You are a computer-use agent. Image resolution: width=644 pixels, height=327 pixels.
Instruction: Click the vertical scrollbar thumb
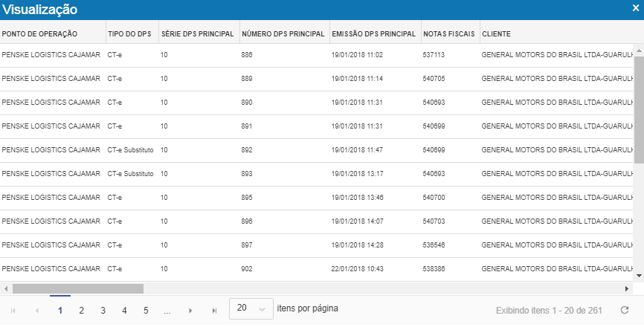point(639,110)
